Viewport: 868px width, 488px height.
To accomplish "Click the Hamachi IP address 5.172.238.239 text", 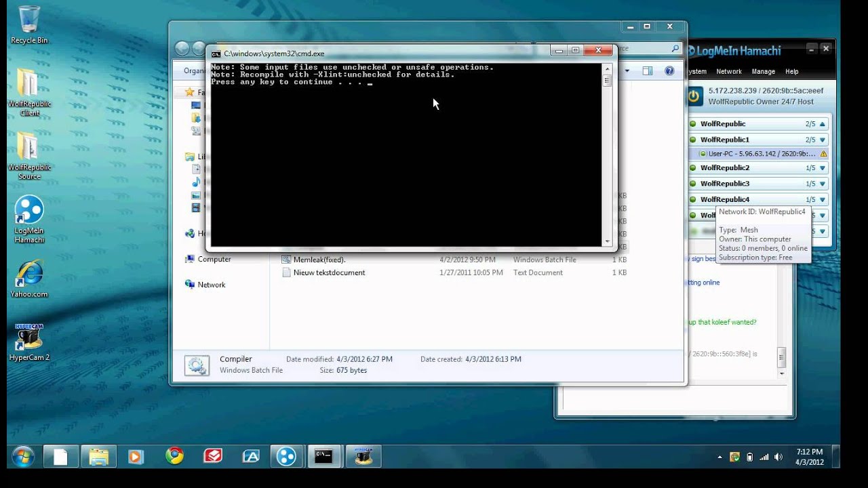I will coord(733,91).
